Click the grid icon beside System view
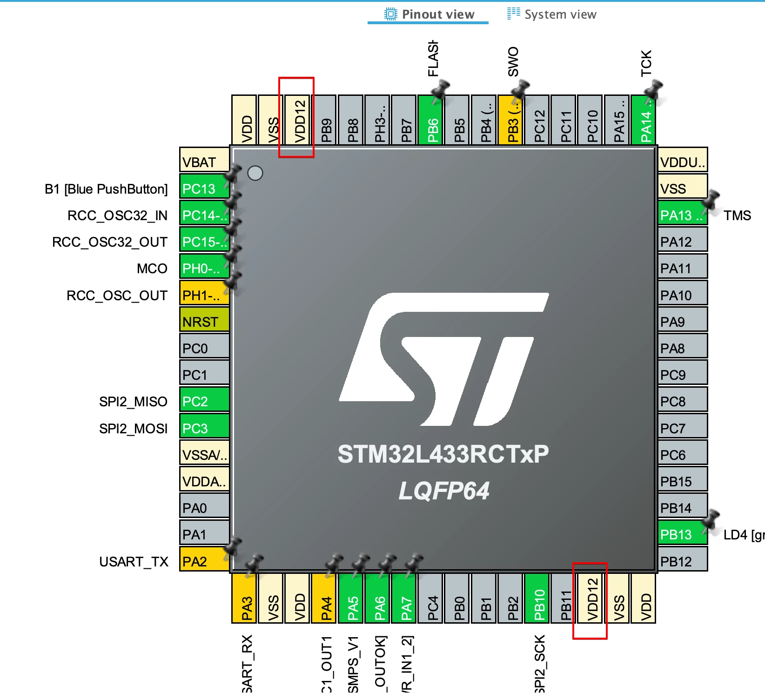The image size is (765, 700). point(514,13)
